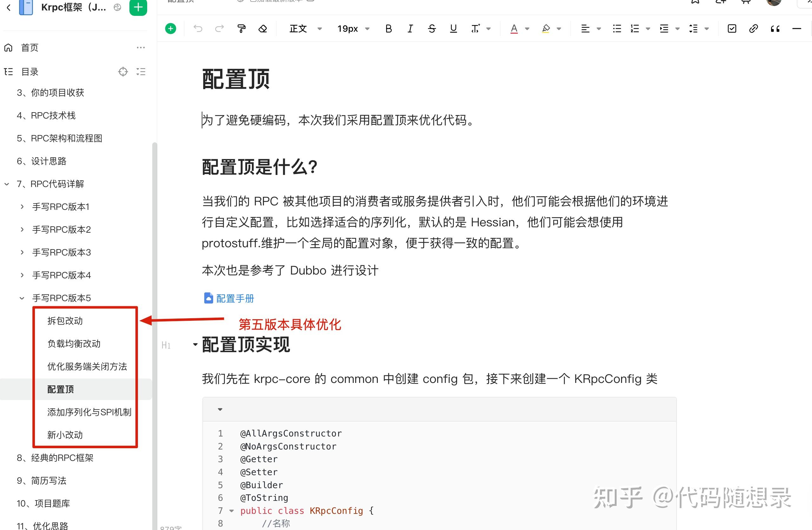Redo the last edit
Screen dimensions: 812x530
click(219, 28)
